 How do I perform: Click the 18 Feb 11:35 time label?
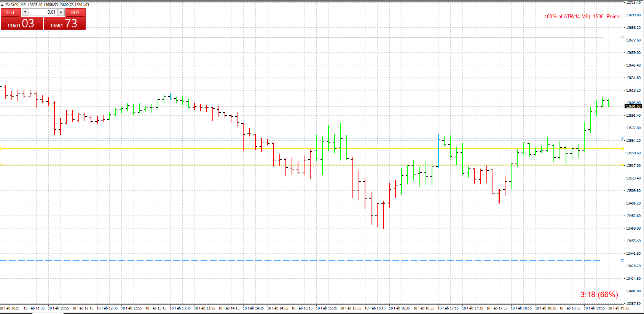pyautogui.click(x=34, y=308)
